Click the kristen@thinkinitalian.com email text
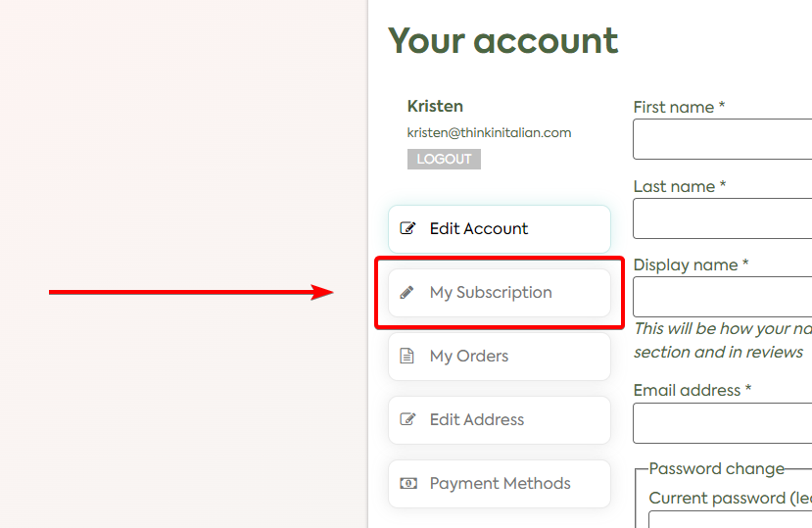The height and width of the screenshot is (528, 812). tap(489, 133)
